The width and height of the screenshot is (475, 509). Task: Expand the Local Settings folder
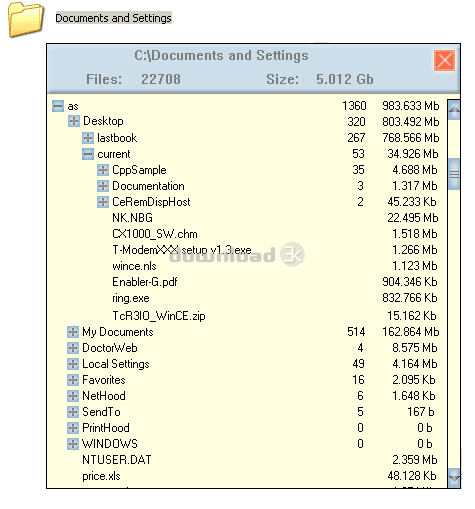[x=73, y=364]
